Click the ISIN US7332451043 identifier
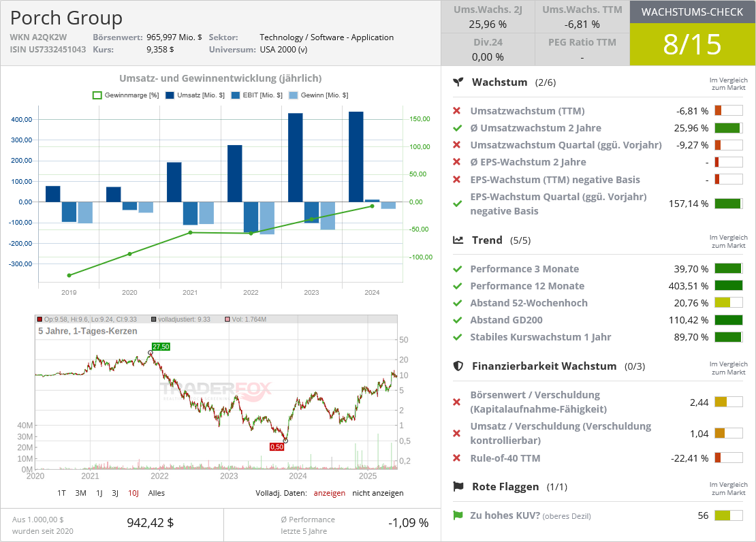 click(x=48, y=49)
